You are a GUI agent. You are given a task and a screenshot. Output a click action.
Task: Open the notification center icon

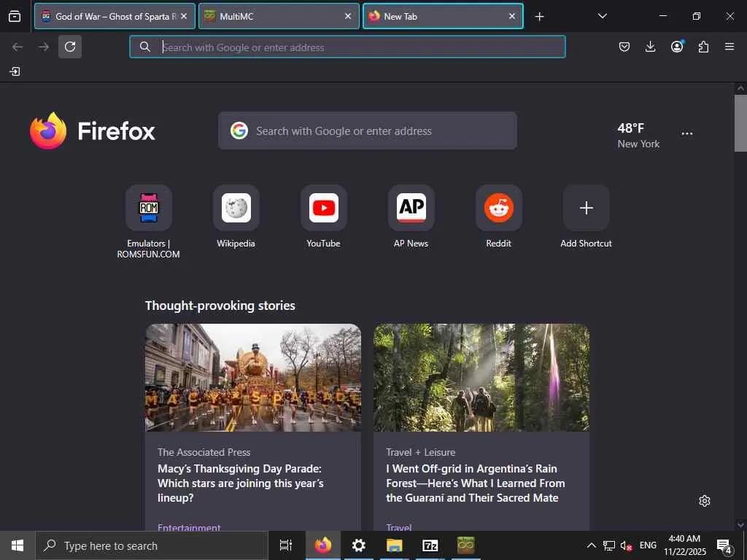[x=724, y=545]
